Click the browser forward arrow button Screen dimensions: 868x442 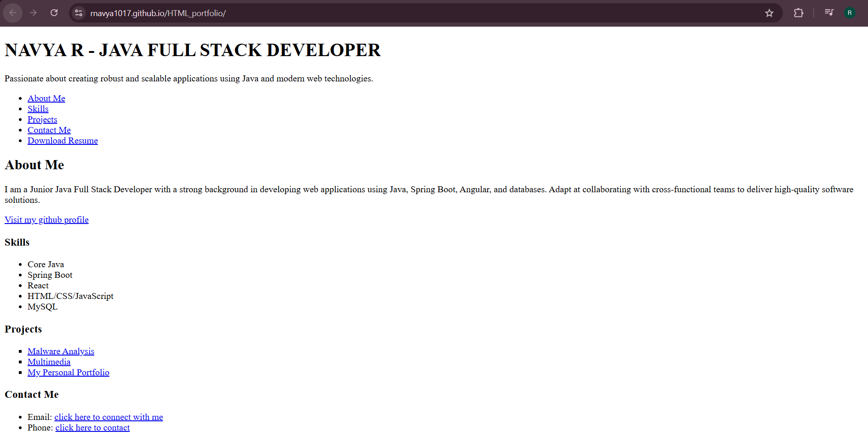33,13
